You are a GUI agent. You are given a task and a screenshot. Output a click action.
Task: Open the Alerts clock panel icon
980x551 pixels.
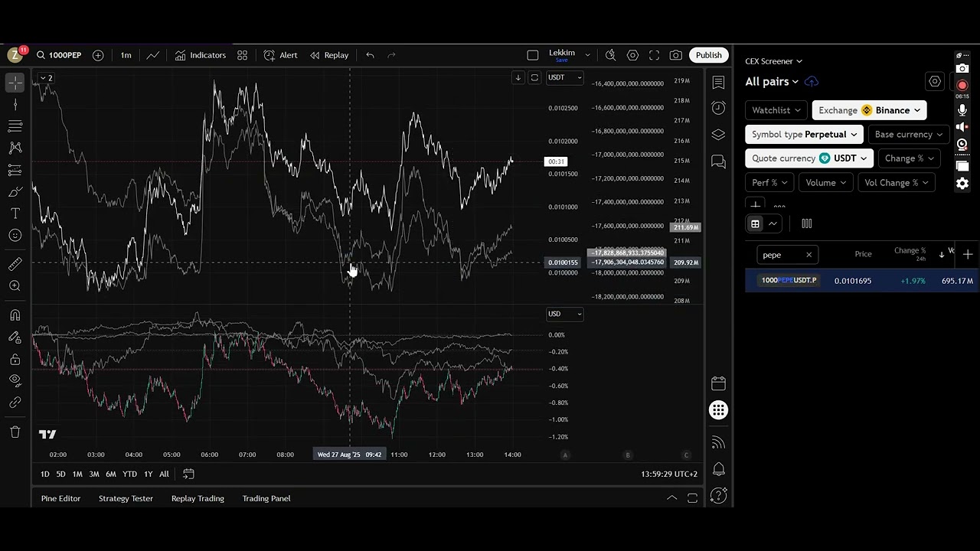pos(718,108)
